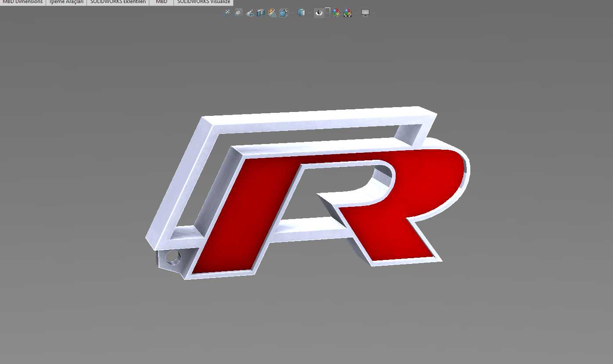
Task: Switch to the MBD Dimensions tab
Action: click(23, 2)
